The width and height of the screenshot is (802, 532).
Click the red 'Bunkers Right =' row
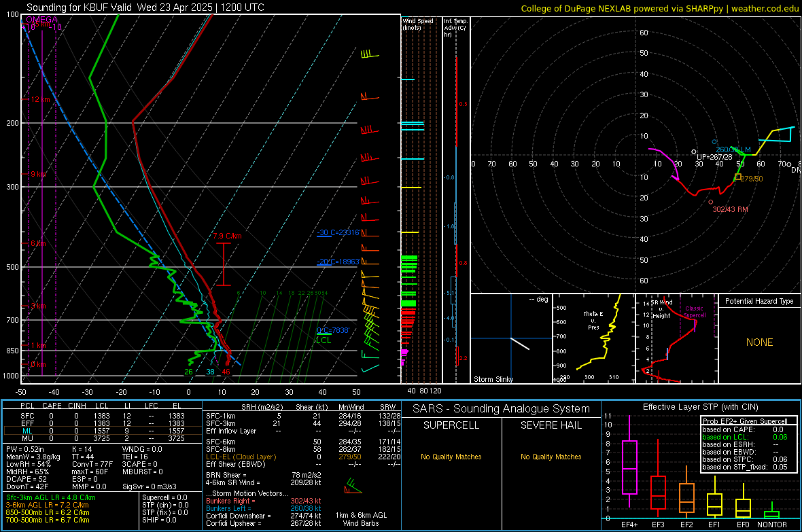pyautogui.click(x=264, y=501)
